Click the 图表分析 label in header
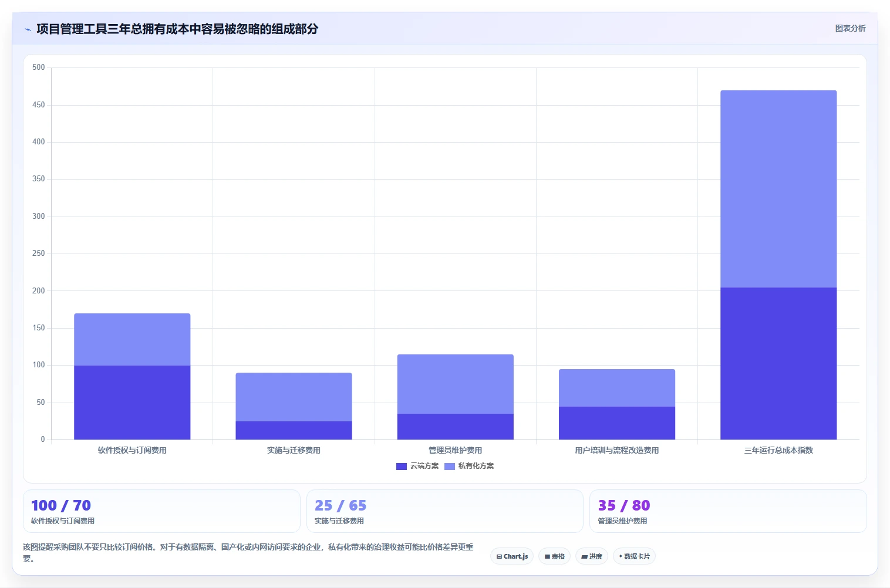The width and height of the screenshot is (890, 588). tap(850, 28)
